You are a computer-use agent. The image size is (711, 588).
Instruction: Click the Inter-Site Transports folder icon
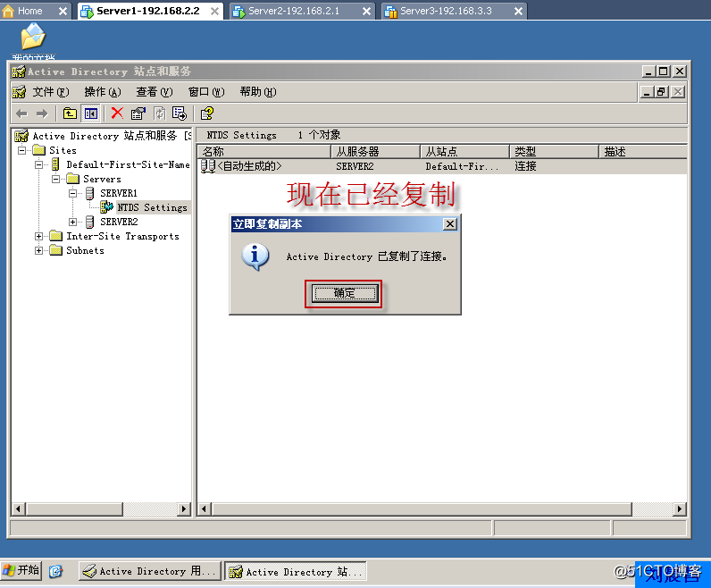coord(55,236)
